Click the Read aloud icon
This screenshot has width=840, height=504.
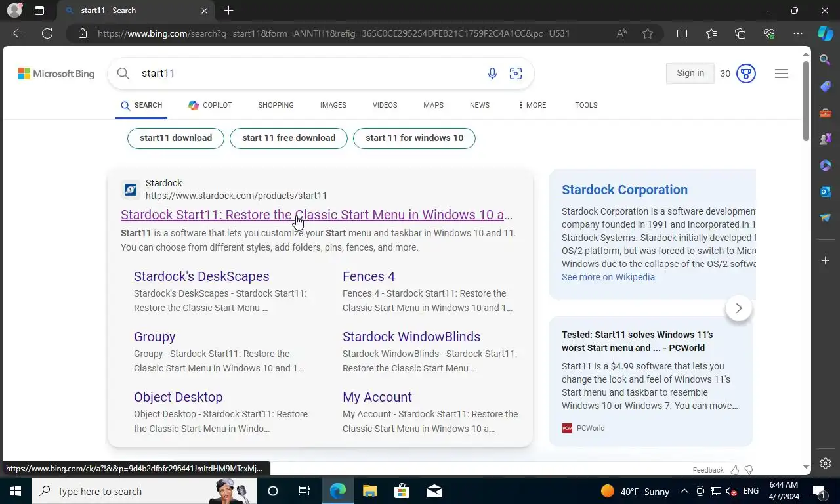pyautogui.click(x=621, y=33)
